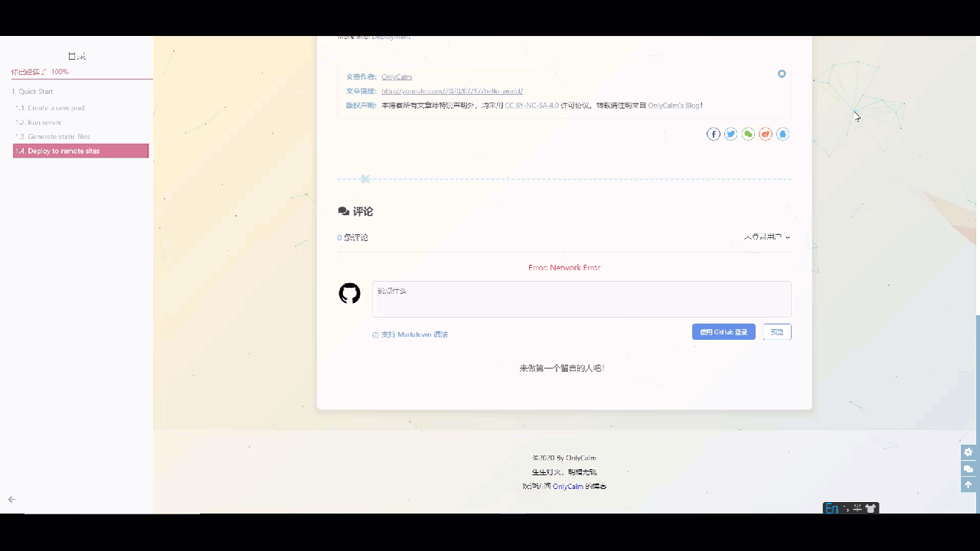Jump to comments via chat bubble icon
This screenshot has height=551, width=980.
coord(969,469)
